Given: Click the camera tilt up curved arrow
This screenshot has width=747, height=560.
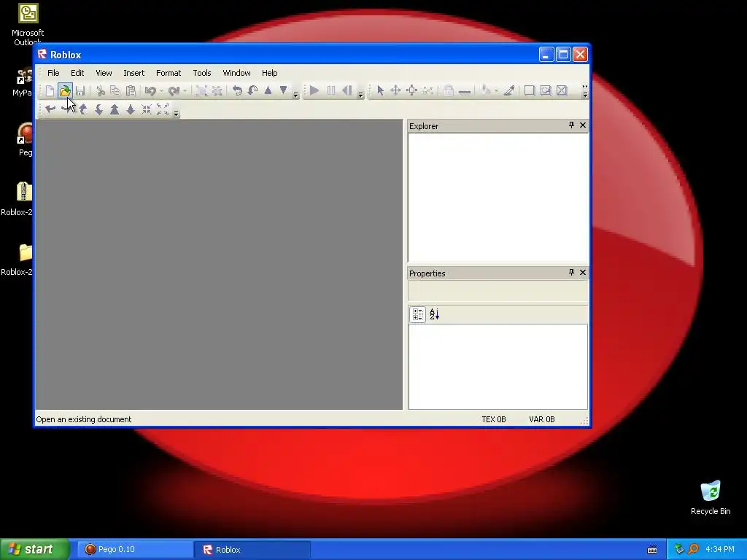Looking at the screenshot, I should [x=83, y=109].
